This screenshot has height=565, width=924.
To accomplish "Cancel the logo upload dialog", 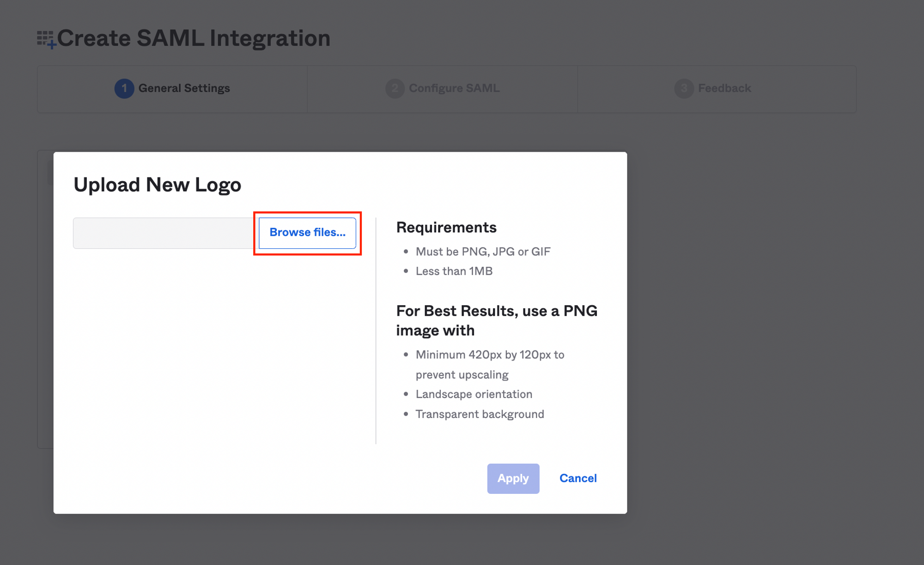I will 578,479.
